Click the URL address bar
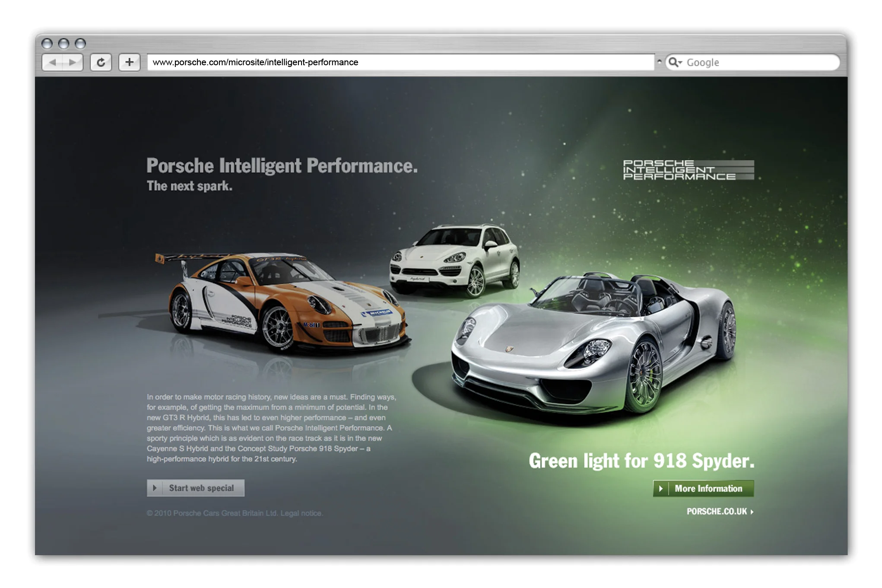The width and height of the screenshot is (882, 588). pos(400,62)
